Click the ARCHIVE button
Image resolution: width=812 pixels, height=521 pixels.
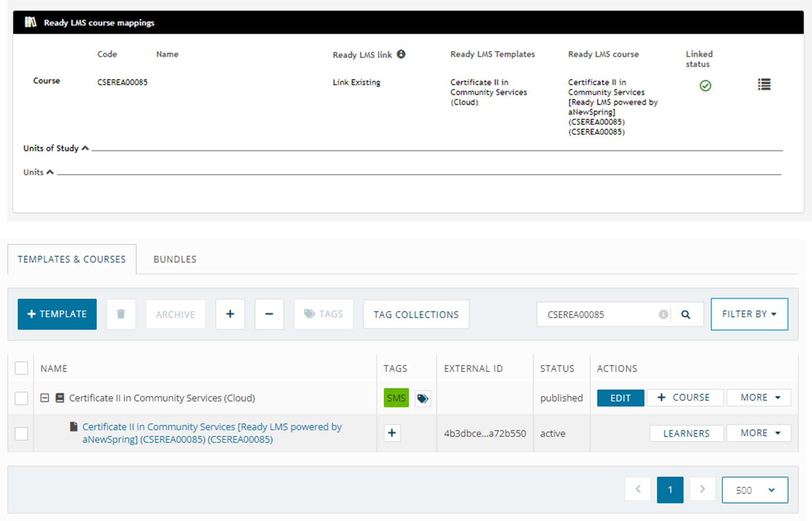pyautogui.click(x=175, y=314)
